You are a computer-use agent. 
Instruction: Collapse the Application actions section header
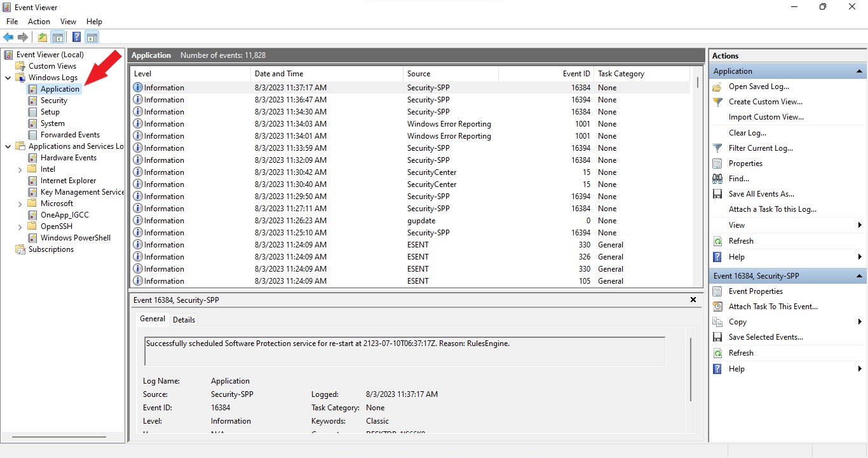(x=859, y=71)
